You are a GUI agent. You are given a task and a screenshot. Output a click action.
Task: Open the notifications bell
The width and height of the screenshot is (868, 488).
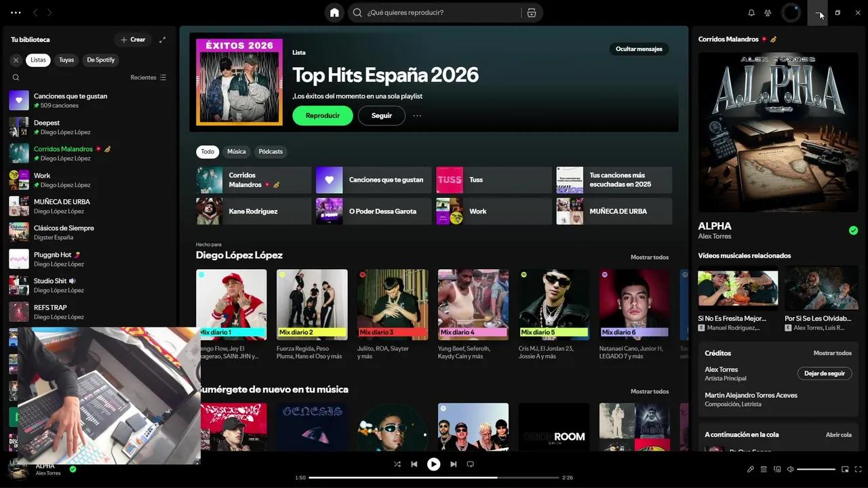click(751, 12)
